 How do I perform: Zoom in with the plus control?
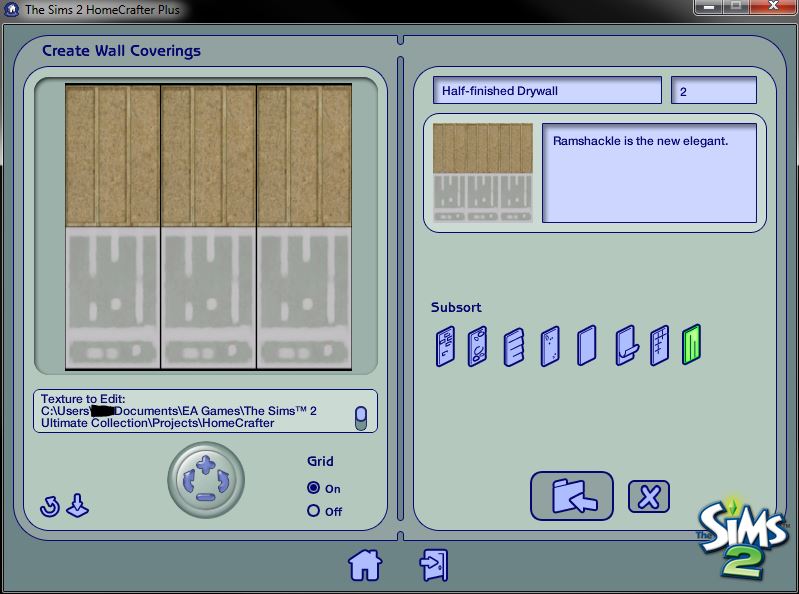click(x=206, y=464)
